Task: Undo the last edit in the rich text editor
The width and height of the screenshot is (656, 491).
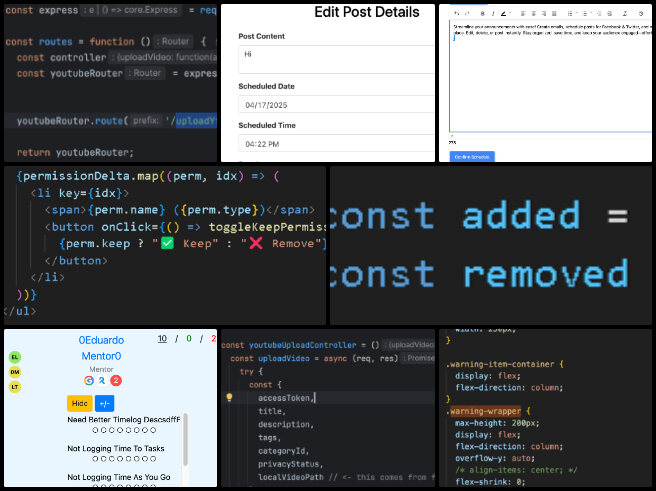Action: click(x=457, y=13)
